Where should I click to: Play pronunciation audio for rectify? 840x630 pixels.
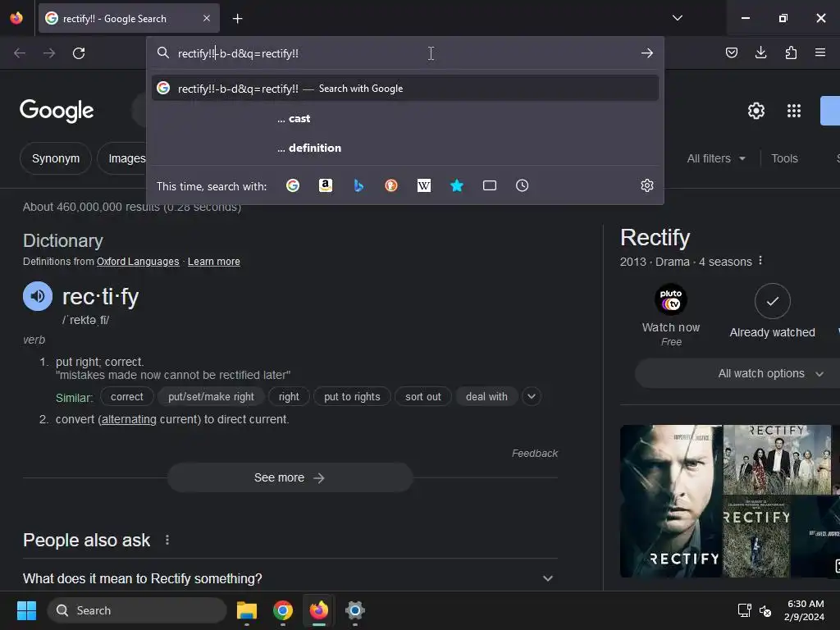38,296
